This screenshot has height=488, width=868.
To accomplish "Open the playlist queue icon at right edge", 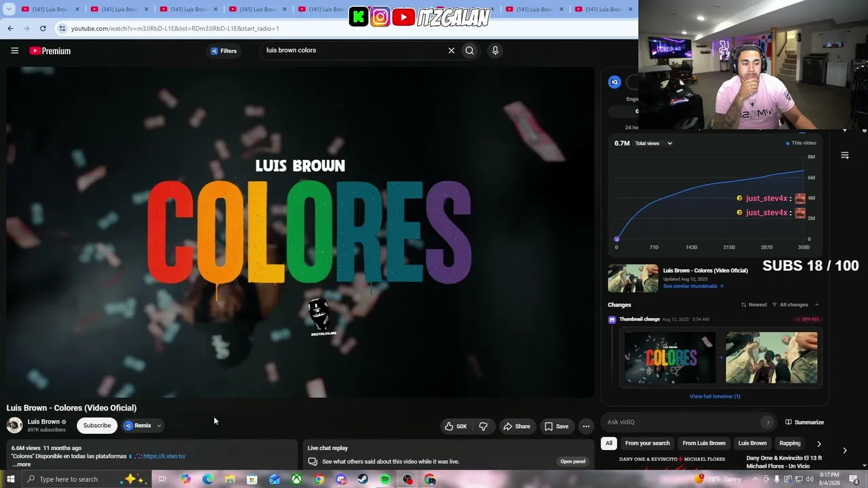I will coord(845,155).
